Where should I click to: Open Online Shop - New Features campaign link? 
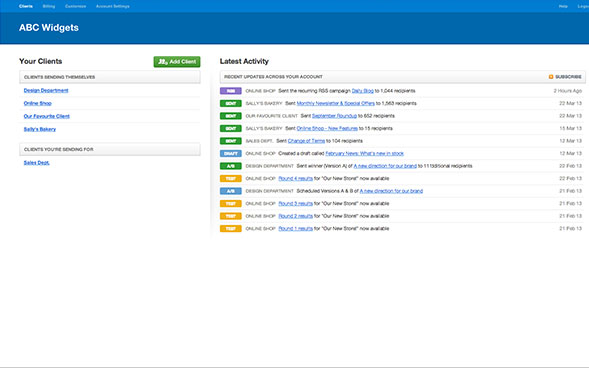[x=327, y=128]
